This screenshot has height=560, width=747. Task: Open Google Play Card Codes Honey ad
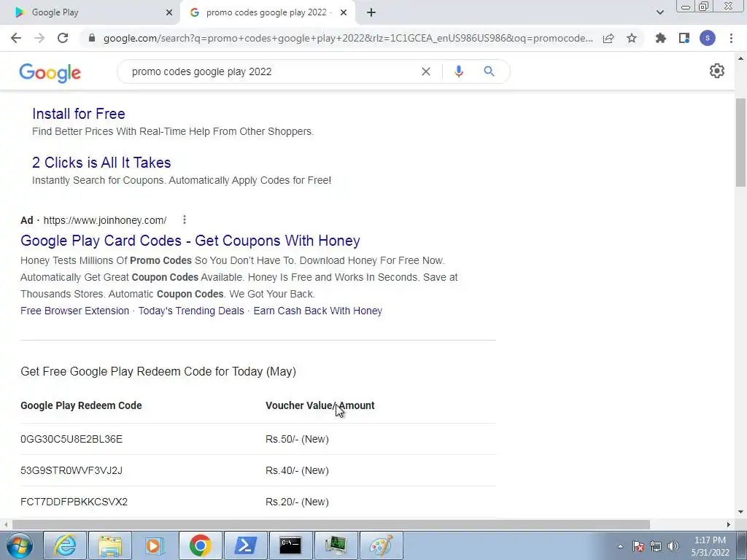tap(190, 241)
